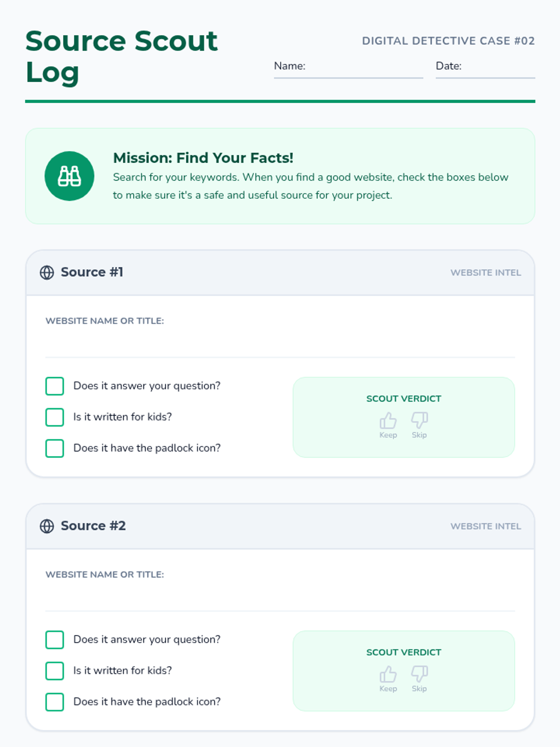This screenshot has height=747, width=560.
Task: Check 'Is it written for kids?' for Source #1
Action: pyautogui.click(x=55, y=417)
